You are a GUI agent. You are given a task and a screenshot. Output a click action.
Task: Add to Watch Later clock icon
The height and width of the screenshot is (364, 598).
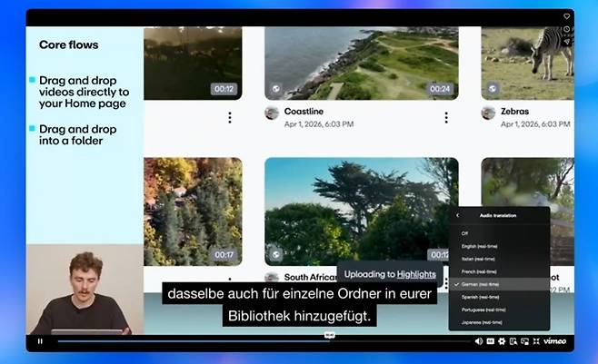tap(567, 29)
